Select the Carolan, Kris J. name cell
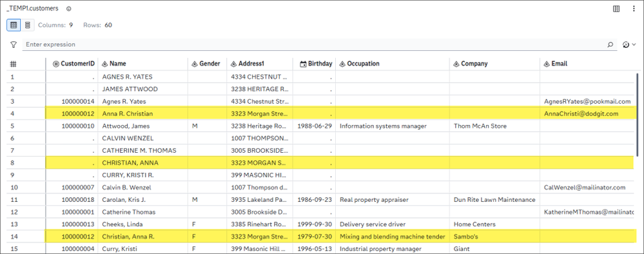 pyautogui.click(x=143, y=200)
